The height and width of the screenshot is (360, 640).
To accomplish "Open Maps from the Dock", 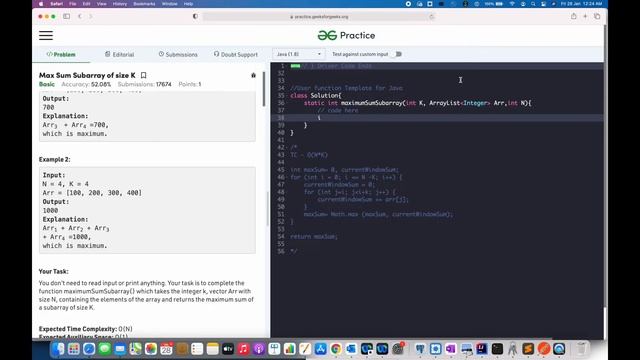I will point(136,349).
